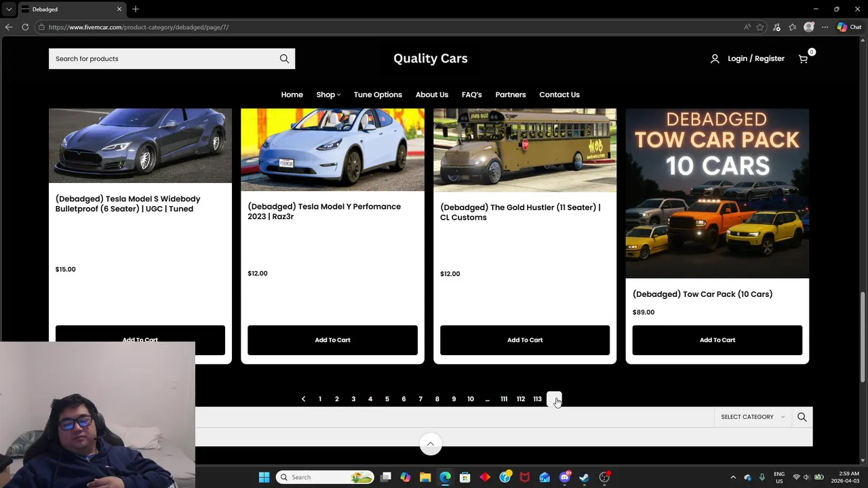The width and height of the screenshot is (868, 488).
Task: Click the Windows taskbar Search box
Action: [326, 477]
